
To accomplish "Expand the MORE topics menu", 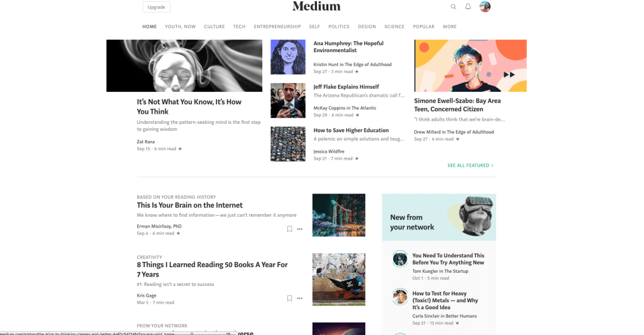I will [x=450, y=26].
